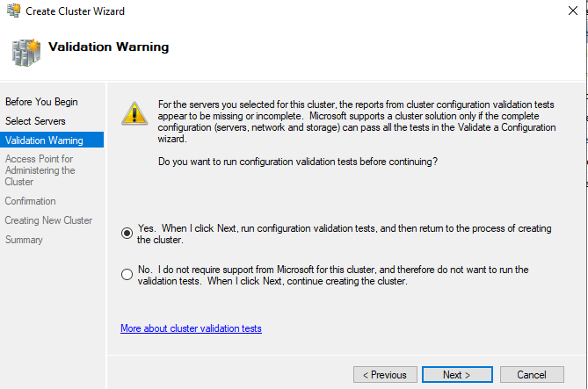Image resolution: width=588 pixels, height=389 pixels.
Task: Click the Create Cluster Wizard title text
Action: coord(75,11)
